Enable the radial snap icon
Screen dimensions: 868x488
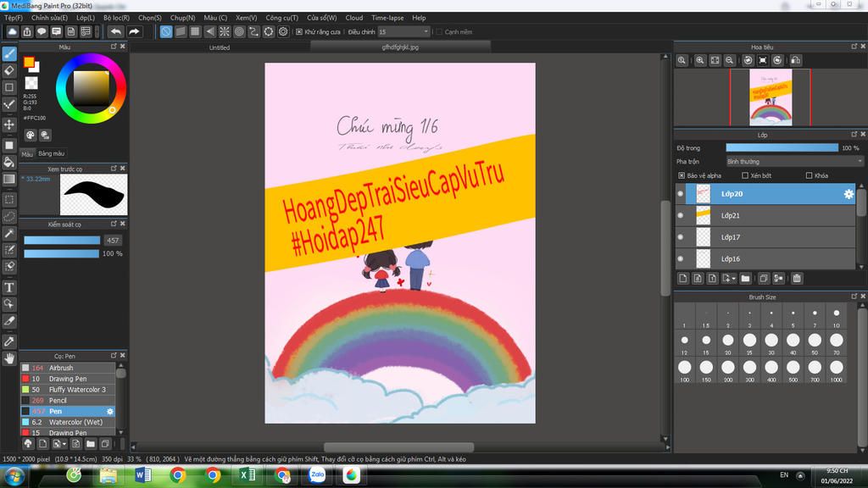tap(224, 31)
